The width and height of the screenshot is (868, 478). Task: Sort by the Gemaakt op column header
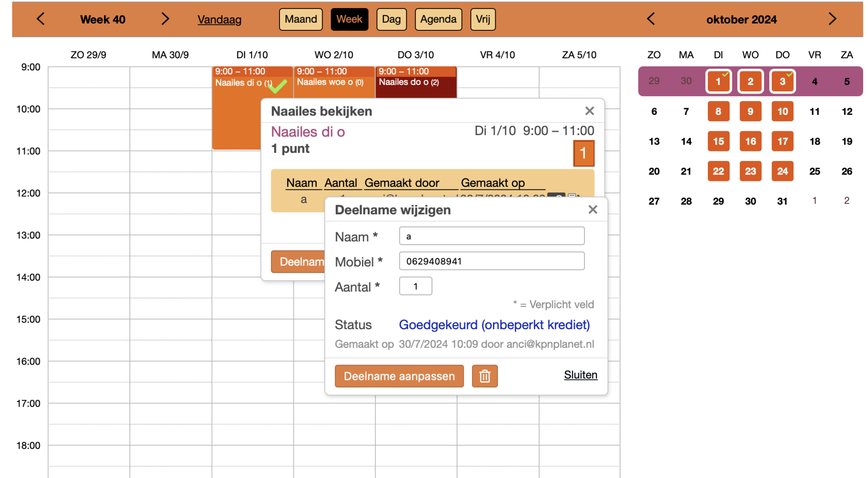pyautogui.click(x=493, y=183)
